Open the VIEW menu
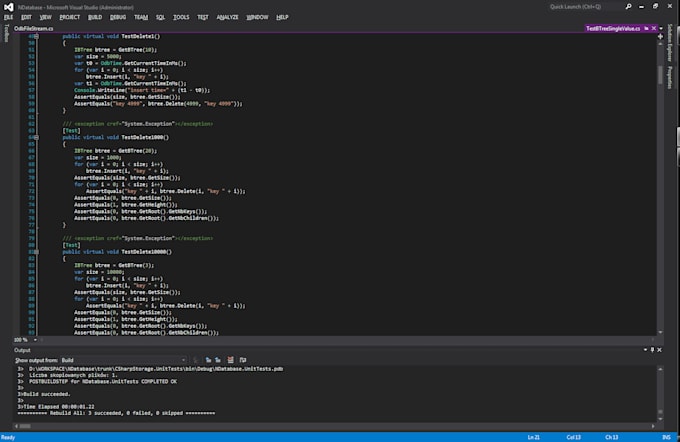This screenshot has height=442, width=680. click(46, 17)
